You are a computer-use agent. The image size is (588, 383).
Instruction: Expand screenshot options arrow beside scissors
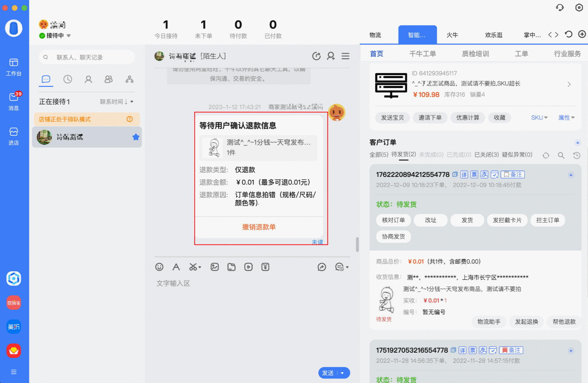(200, 267)
